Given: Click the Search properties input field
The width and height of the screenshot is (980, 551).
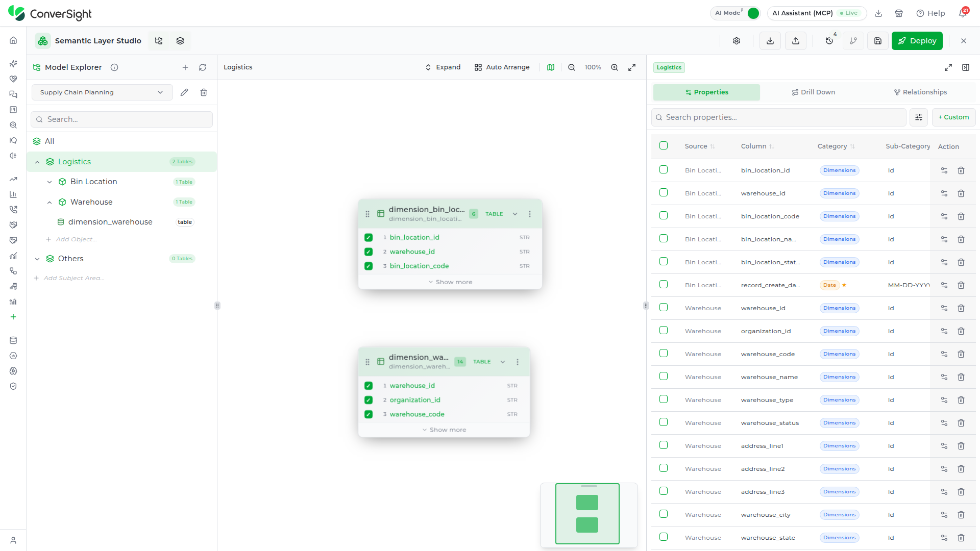Looking at the screenshot, I should click(779, 117).
